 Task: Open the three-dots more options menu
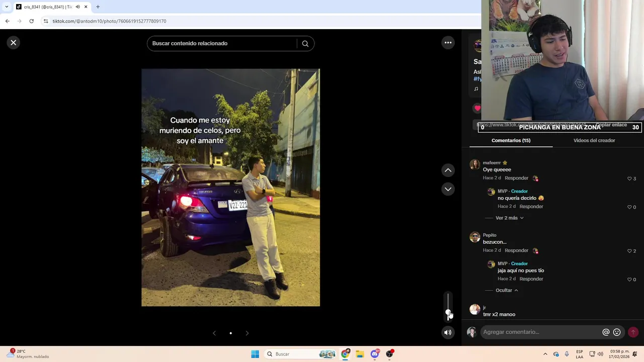tap(448, 43)
